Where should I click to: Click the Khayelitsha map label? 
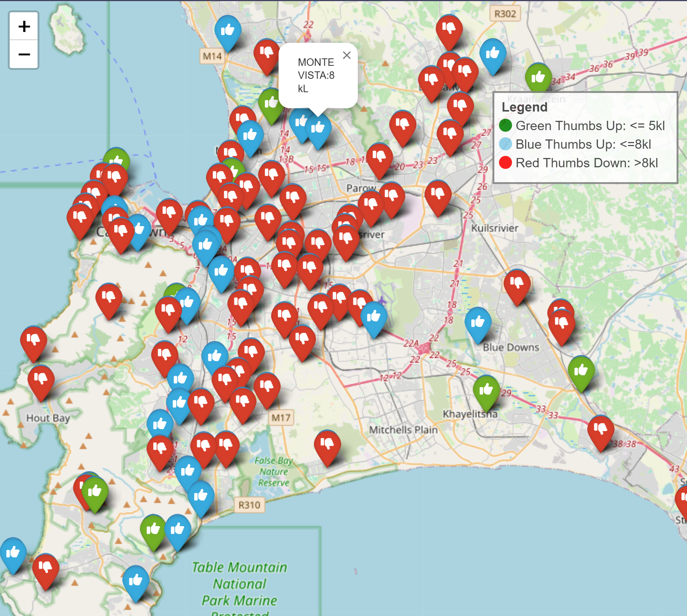pos(470,414)
